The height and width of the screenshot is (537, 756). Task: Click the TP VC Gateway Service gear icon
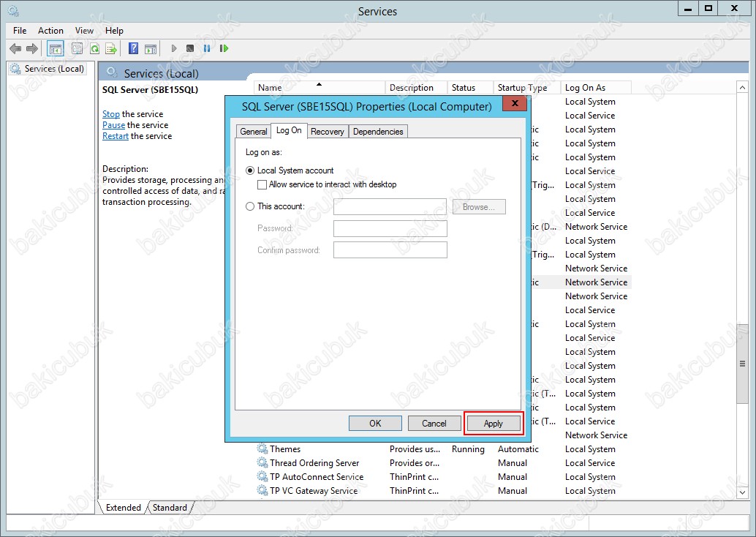(x=262, y=491)
